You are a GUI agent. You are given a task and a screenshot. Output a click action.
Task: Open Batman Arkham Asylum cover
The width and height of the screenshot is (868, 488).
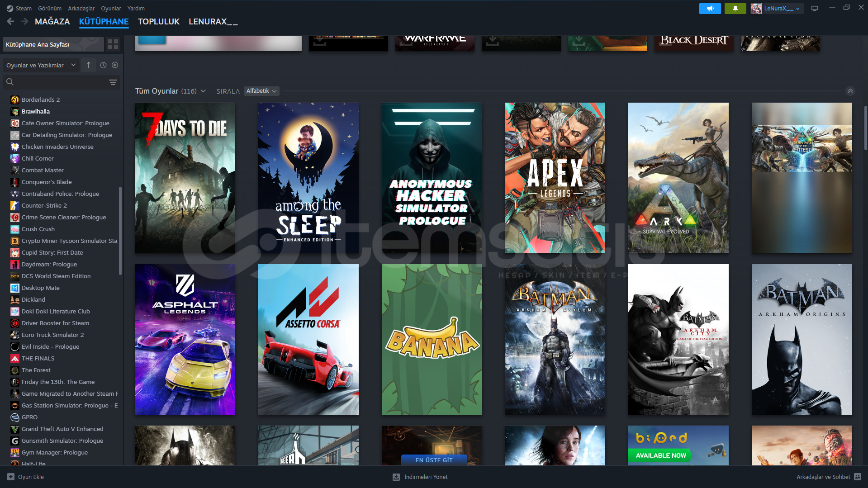(555, 339)
